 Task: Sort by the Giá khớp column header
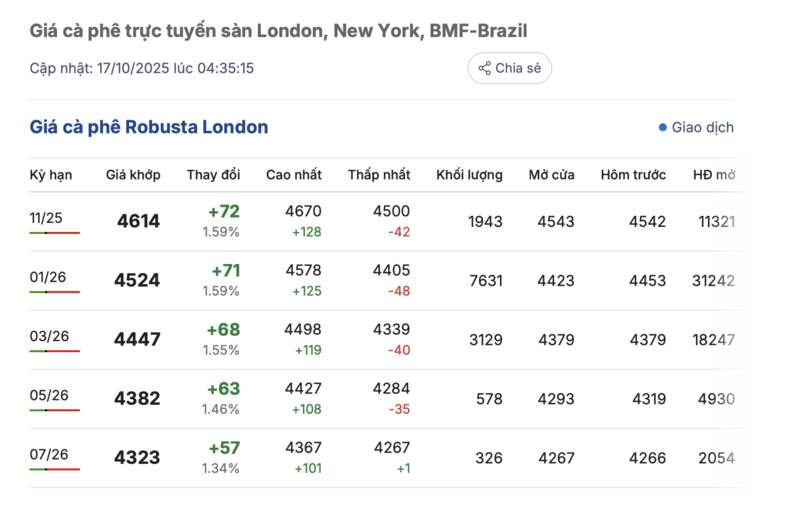[x=133, y=175]
